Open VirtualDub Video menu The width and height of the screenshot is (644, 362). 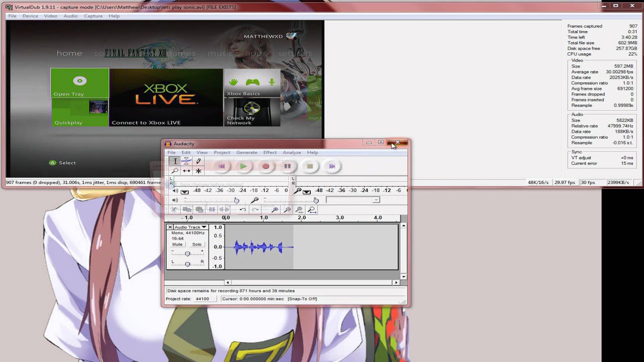(50, 16)
